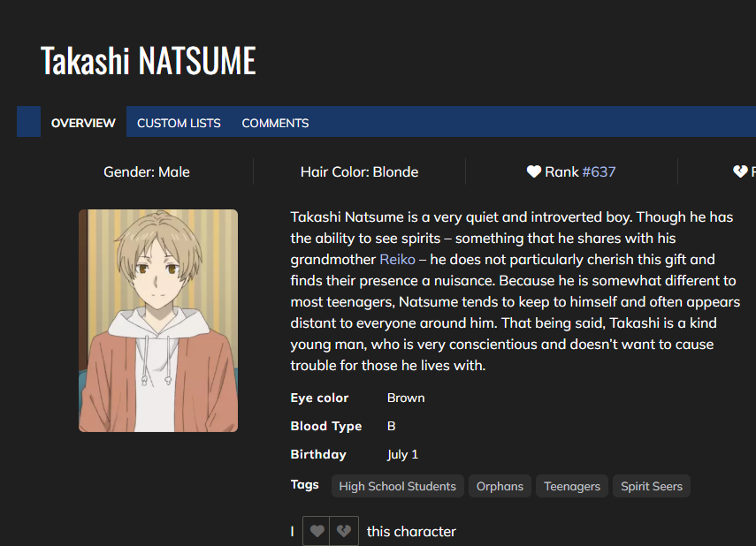Open the Reiko character link
Image resolution: width=756 pixels, height=546 pixels.
[397, 260]
